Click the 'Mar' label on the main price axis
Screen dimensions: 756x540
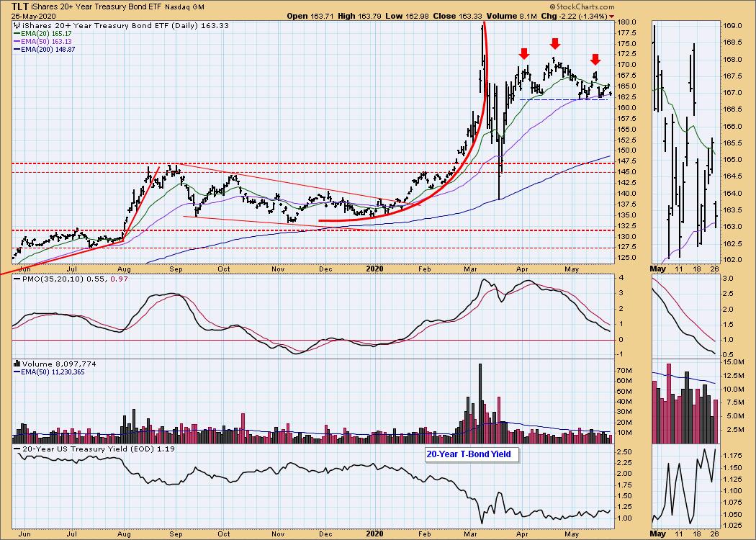pyautogui.click(x=469, y=269)
